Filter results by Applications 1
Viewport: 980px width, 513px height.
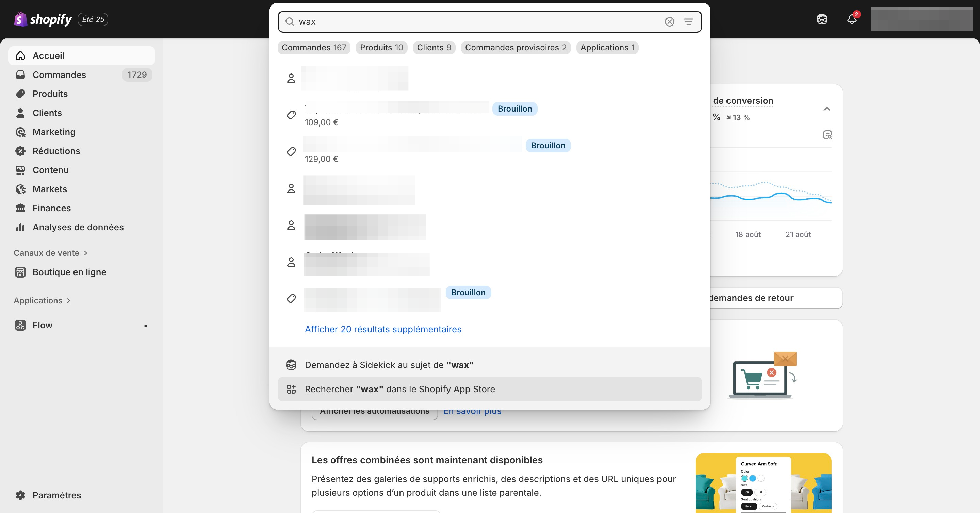click(x=607, y=48)
